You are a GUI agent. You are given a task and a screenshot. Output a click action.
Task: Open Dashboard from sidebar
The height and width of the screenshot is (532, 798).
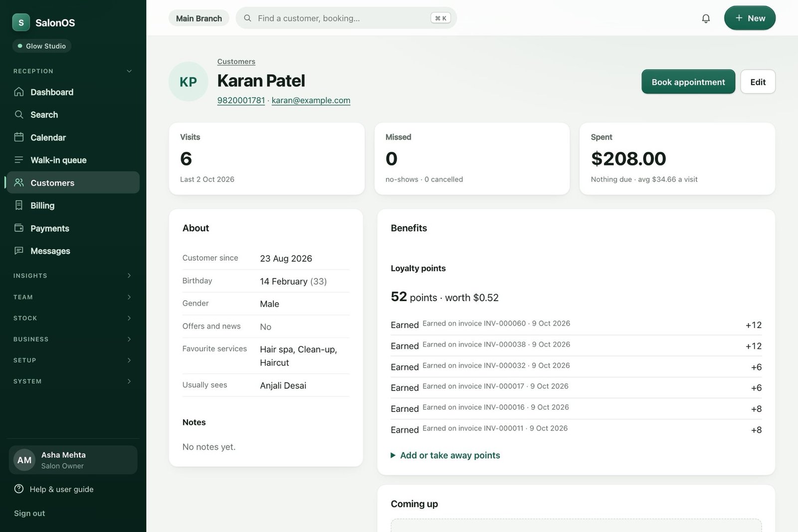pyautogui.click(x=73, y=92)
